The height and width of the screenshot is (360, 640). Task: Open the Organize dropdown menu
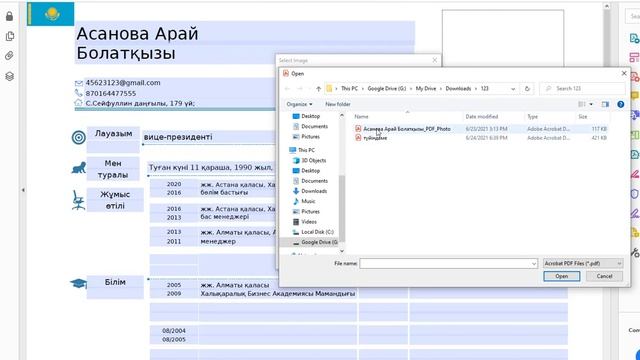(299, 104)
